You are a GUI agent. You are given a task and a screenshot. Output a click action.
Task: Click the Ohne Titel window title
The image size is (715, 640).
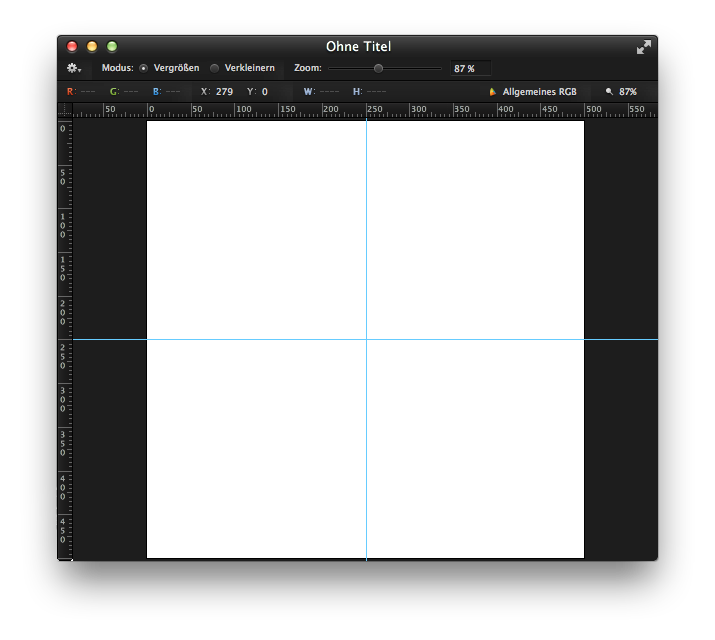pyautogui.click(x=358, y=47)
